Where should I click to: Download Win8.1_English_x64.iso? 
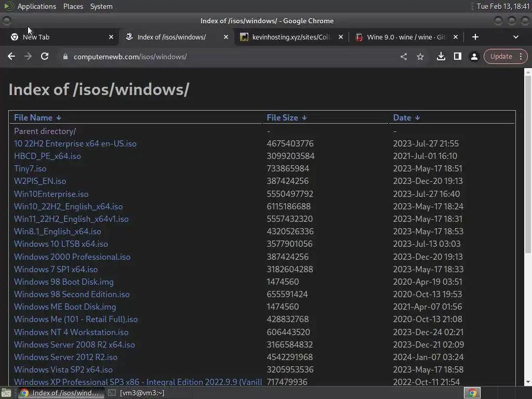tap(57, 231)
